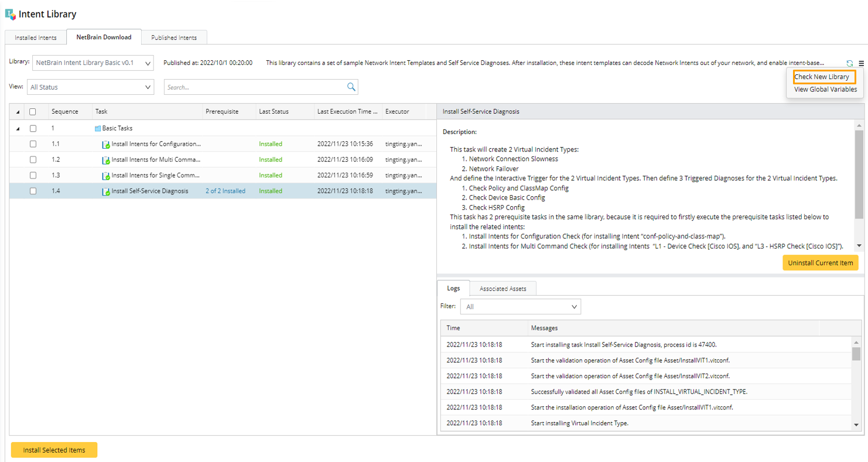Click the Self-Service Diagnosis task icon

point(106,191)
